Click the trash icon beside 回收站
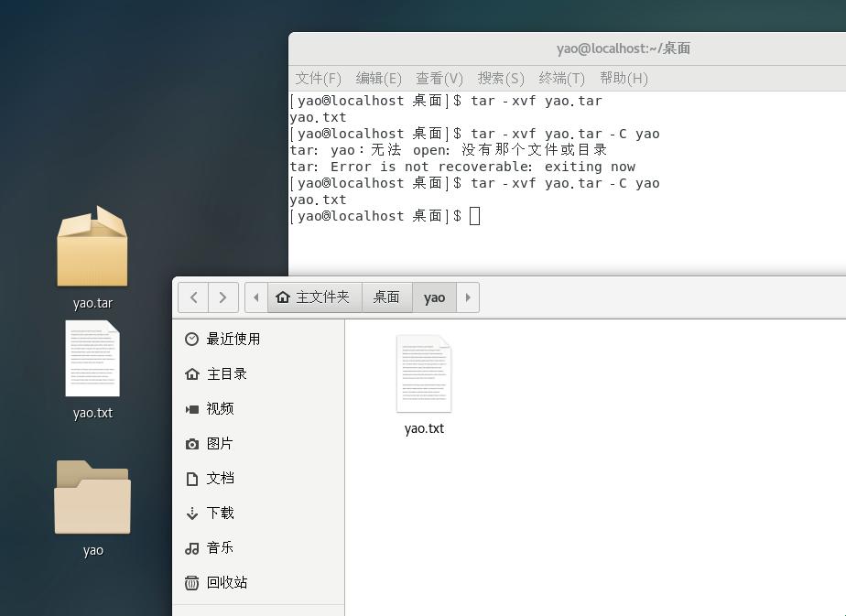This screenshot has height=616, width=846. pyautogui.click(x=191, y=583)
